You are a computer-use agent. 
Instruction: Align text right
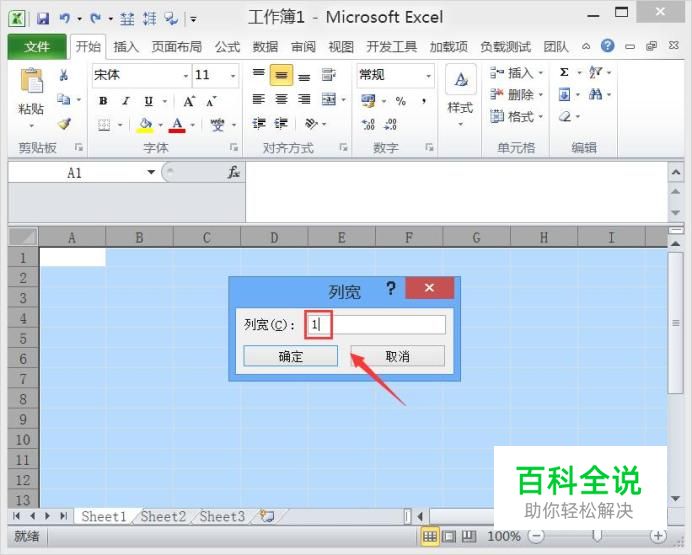click(x=304, y=100)
